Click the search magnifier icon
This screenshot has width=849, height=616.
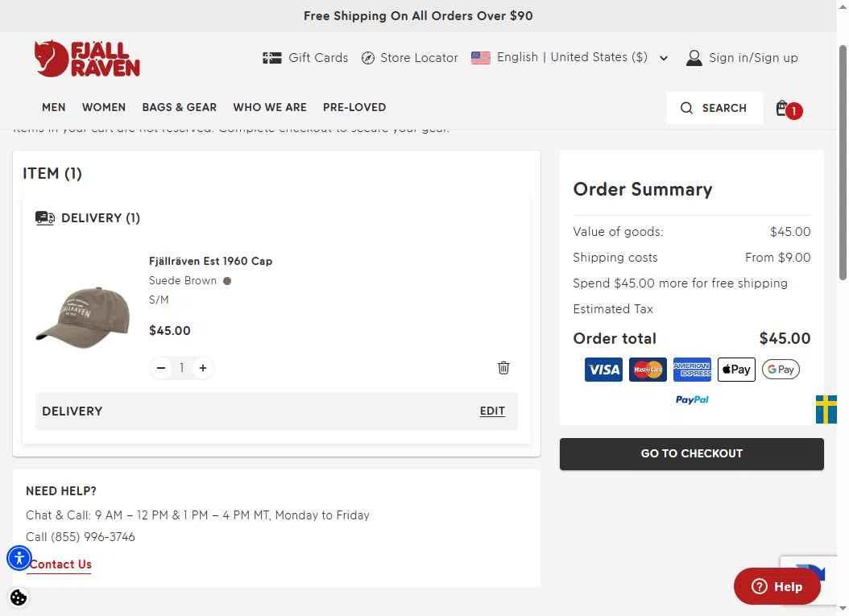coord(686,108)
